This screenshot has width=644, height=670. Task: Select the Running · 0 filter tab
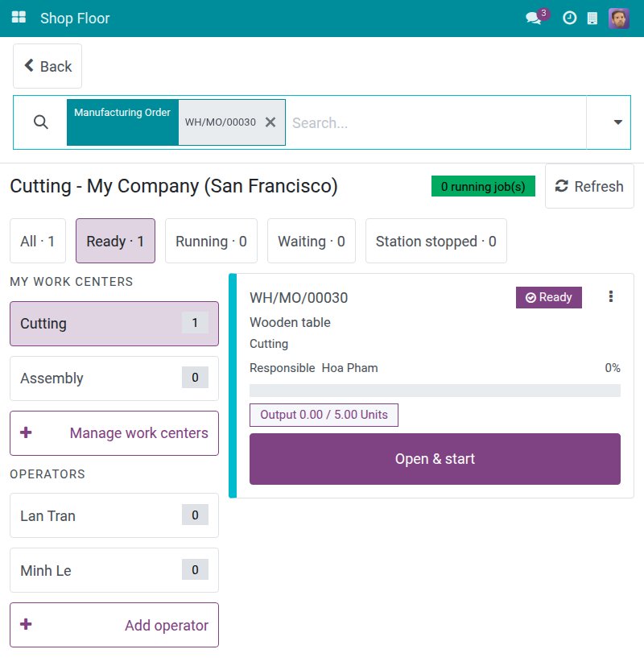point(211,241)
